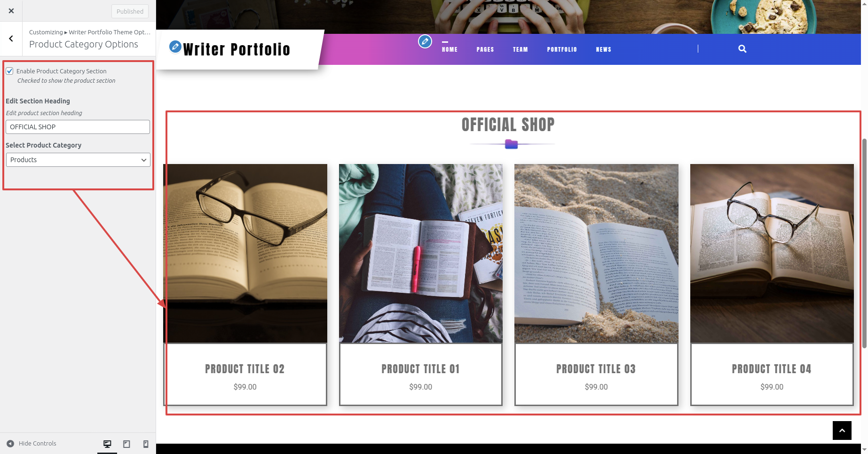Switch to tablet preview mode
868x454 pixels.
[x=126, y=444]
